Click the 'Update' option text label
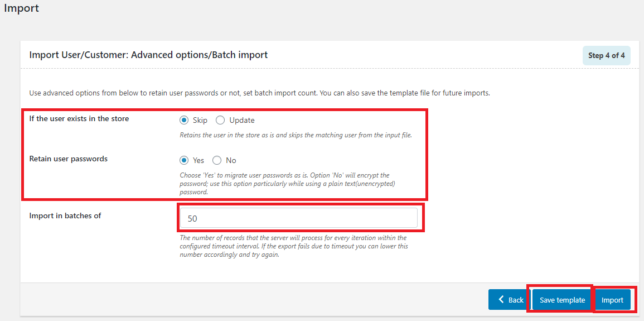The image size is (644, 321). click(x=242, y=121)
